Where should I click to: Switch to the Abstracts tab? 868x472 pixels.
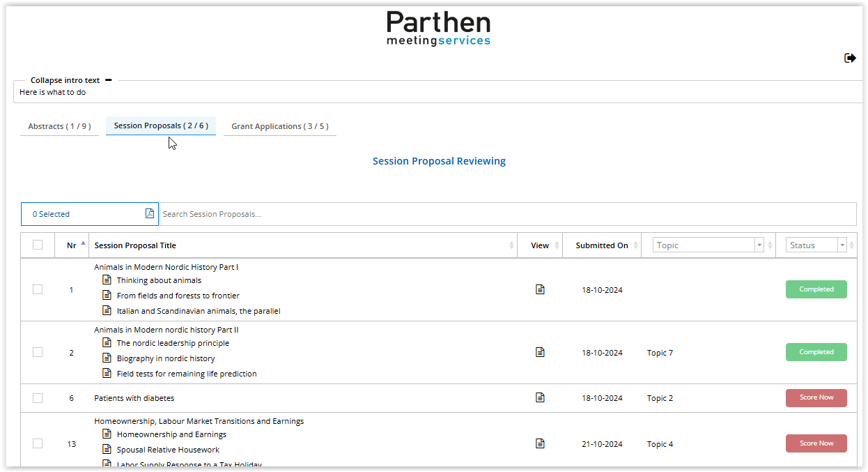[x=59, y=126]
